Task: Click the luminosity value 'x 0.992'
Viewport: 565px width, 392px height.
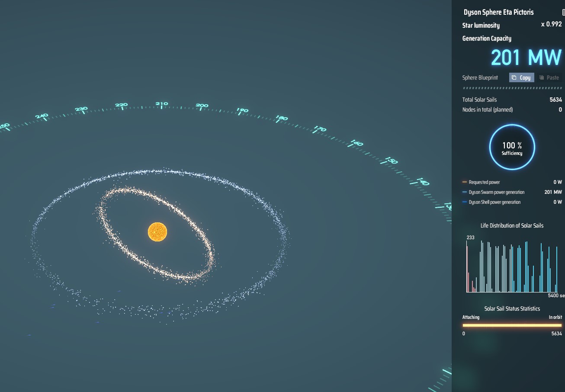Action: [x=551, y=24]
